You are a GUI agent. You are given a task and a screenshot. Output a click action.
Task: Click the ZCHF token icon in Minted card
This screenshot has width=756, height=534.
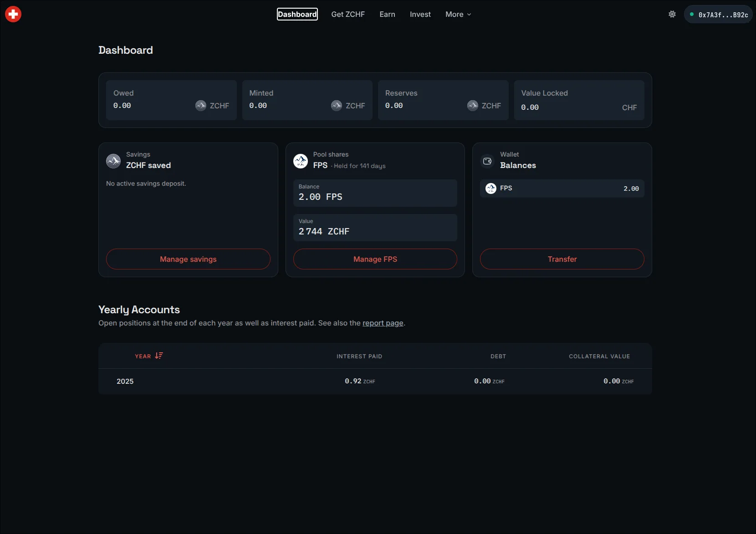click(x=337, y=106)
